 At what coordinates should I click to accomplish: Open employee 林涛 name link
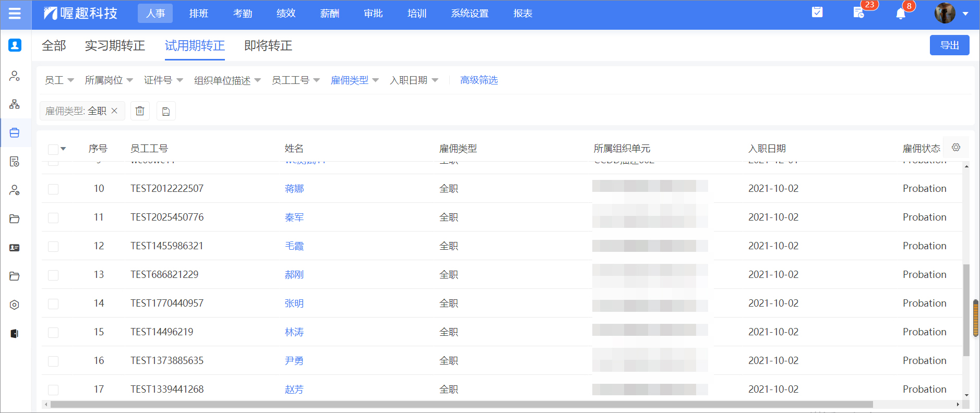[x=294, y=332]
